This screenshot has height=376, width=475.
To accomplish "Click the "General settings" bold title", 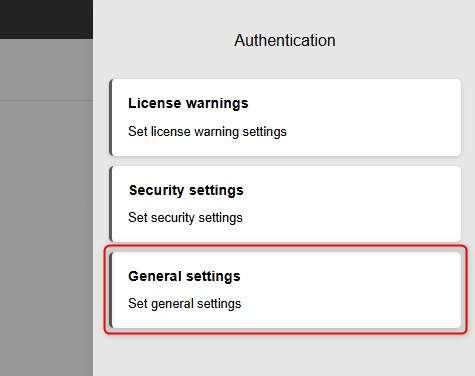I will tap(184, 276).
